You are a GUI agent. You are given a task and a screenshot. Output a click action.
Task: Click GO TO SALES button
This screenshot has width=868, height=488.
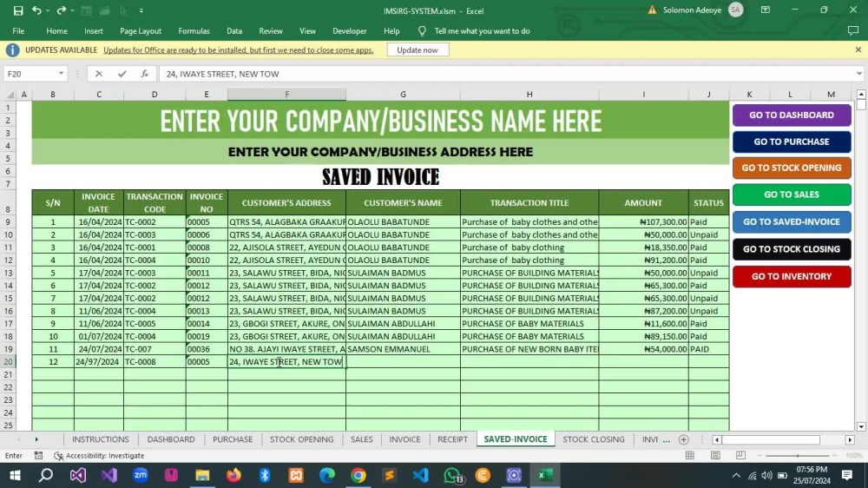click(x=792, y=195)
